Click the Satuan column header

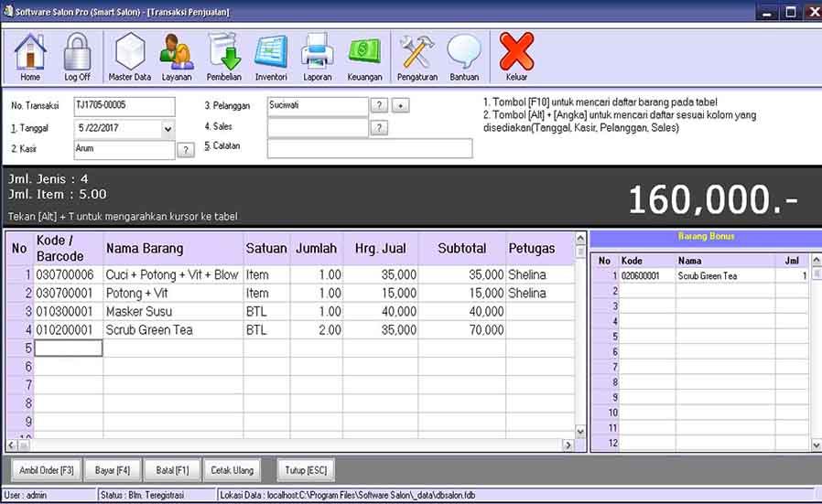pos(266,248)
